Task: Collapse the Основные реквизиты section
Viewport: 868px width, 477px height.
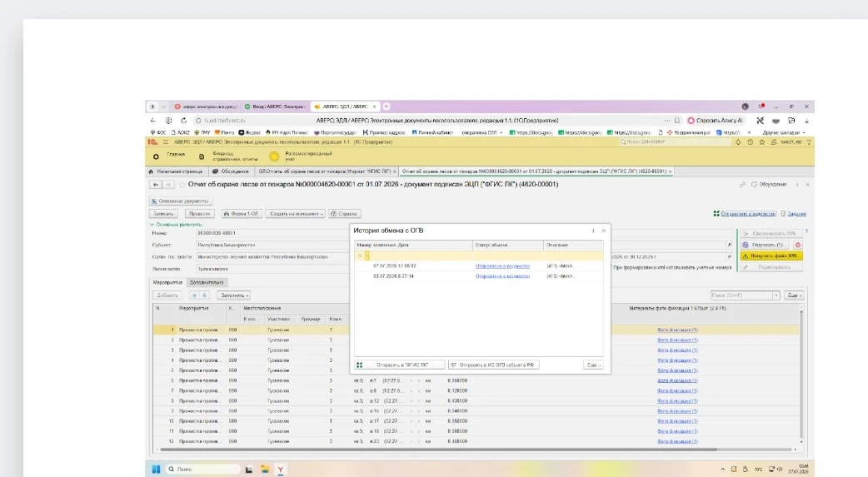Action: (x=152, y=225)
